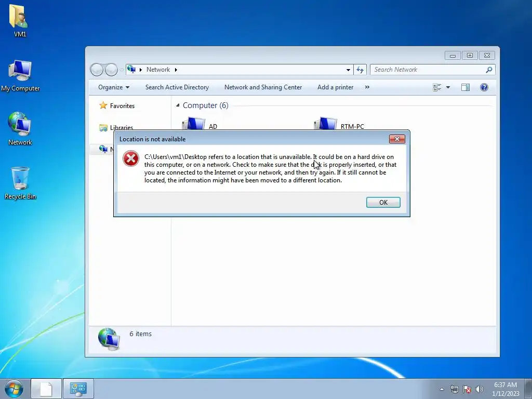Show additional toolbar commands chevron

click(x=367, y=87)
